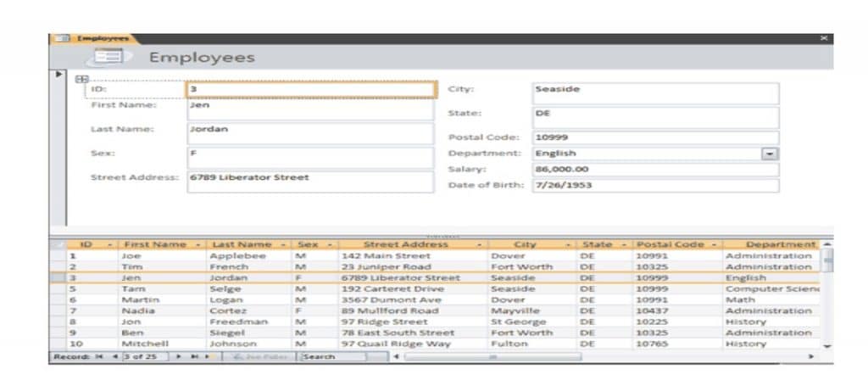The height and width of the screenshot is (386, 868).
Task: Click the Fulton city cell
Action: coord(532,344)
